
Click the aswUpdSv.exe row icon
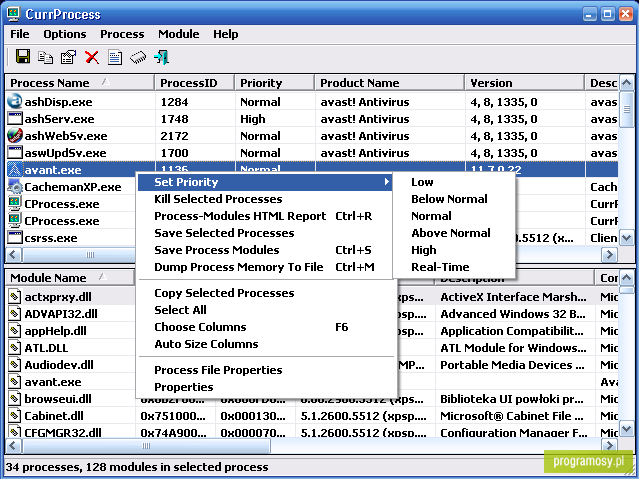point(15,152)
